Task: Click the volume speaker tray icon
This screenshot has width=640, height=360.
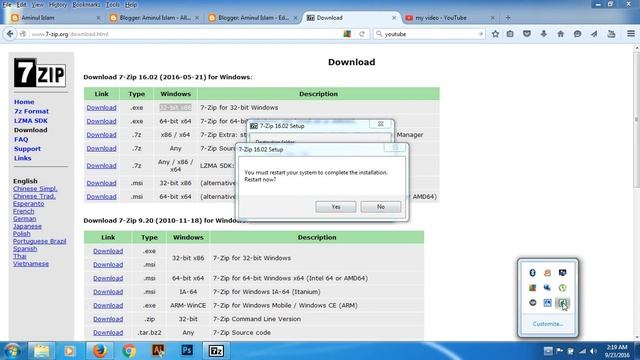Action: click(593, 351)
